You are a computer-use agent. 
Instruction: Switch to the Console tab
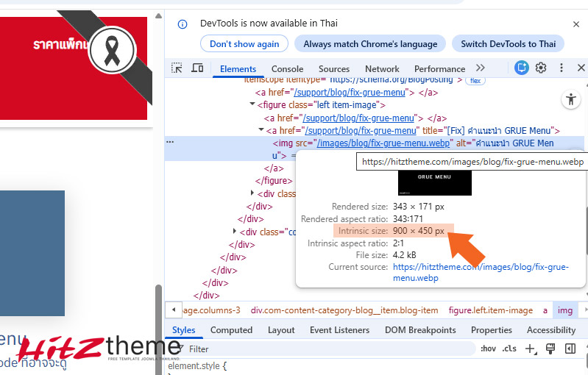click(287, 69)
